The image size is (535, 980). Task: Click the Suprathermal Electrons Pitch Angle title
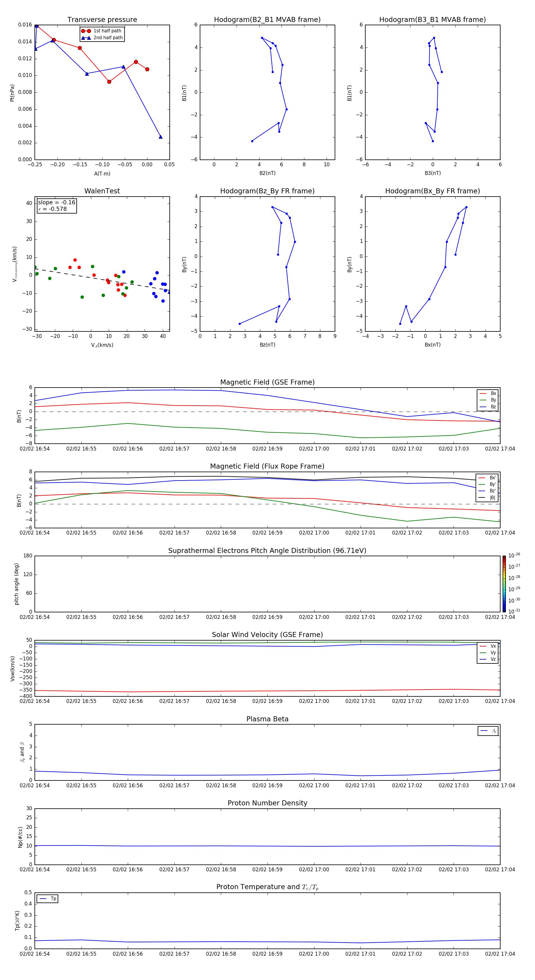pos(267,551)
